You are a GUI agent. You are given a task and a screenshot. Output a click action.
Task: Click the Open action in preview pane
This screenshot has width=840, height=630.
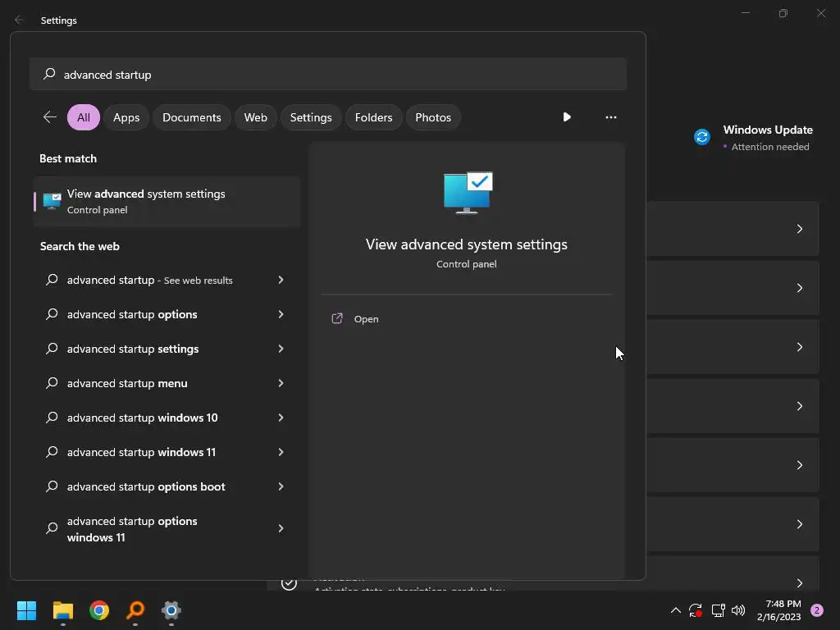(366, 319)
